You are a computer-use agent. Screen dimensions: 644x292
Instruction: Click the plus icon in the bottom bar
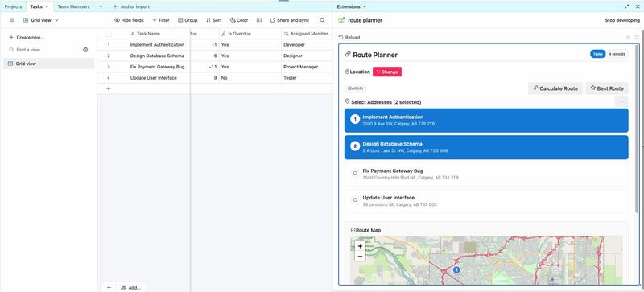(109, 287)
